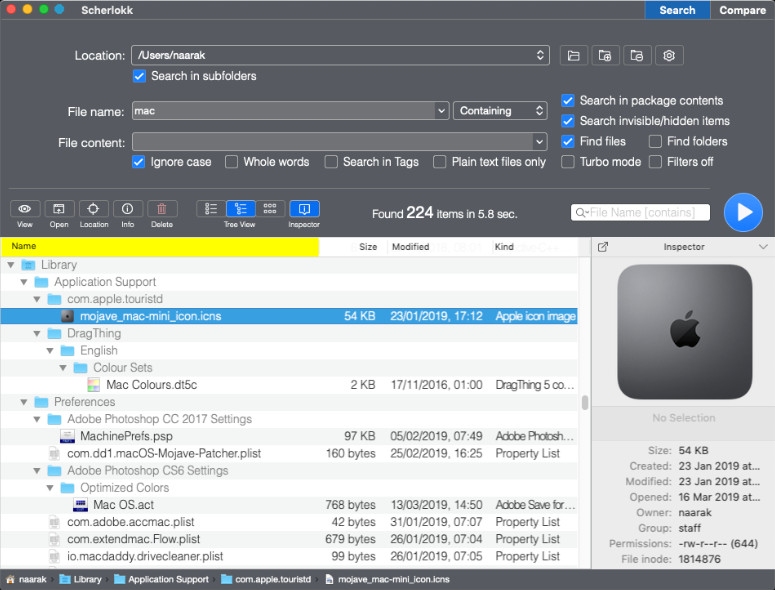Enable the Search in Tags checkbox

click(331, 162)
